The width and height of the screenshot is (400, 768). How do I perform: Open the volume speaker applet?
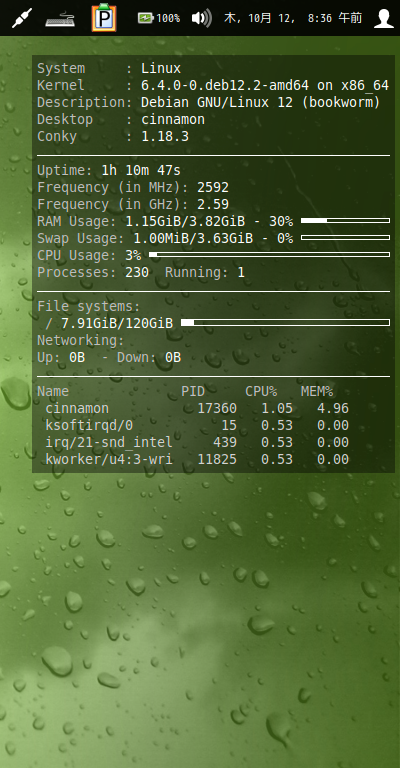(x=201, y=19)
